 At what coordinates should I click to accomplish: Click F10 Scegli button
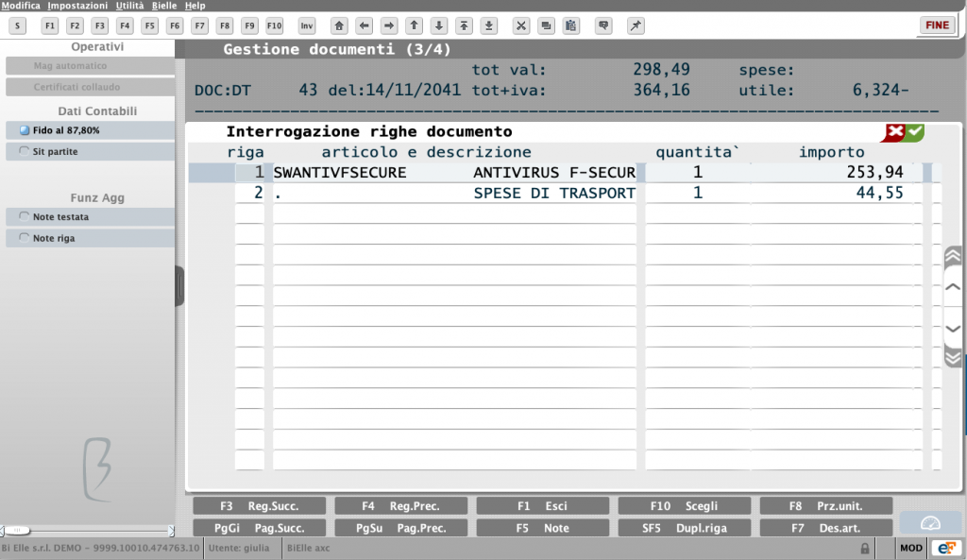[685, 506]
